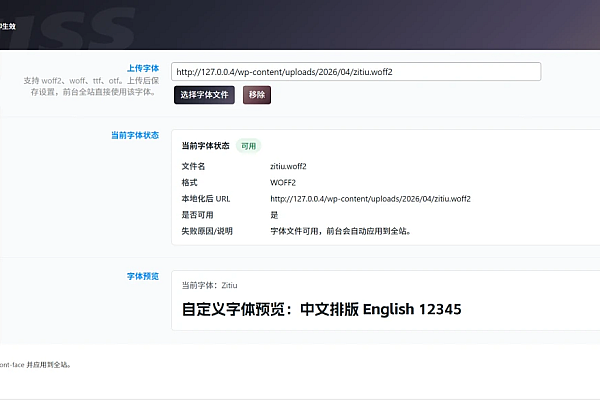
Task: Click the 选择字体文件 button
Action: [204, 95]
